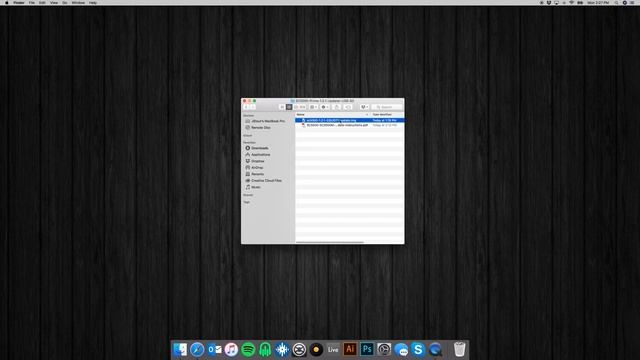Open Notification Center from menu bar
The width and height of the screenshot is (640, 360).
632,2
